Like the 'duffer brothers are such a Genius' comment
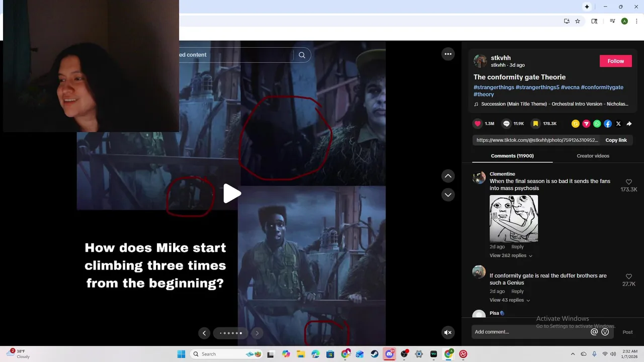Viewport: 644px width, 362px height. (x=628, y=277)
